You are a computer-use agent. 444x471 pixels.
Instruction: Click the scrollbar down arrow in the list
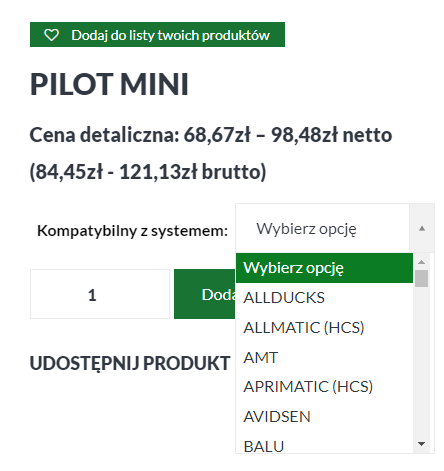[x=421, y=444]
